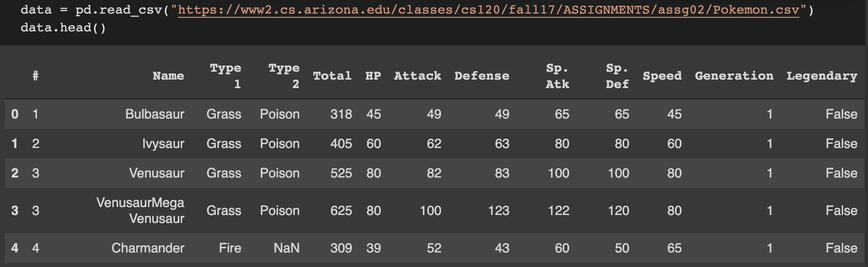Select the Total column header

tap(332, 76)
